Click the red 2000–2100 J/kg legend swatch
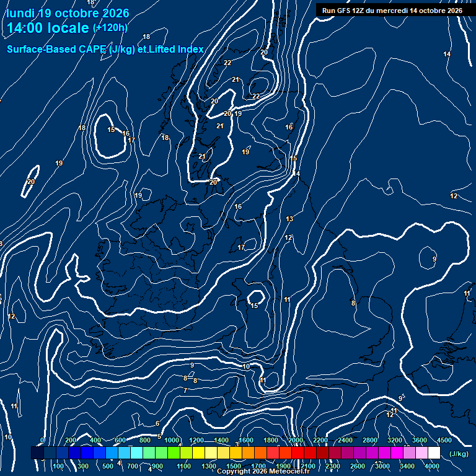 point(297,452)
